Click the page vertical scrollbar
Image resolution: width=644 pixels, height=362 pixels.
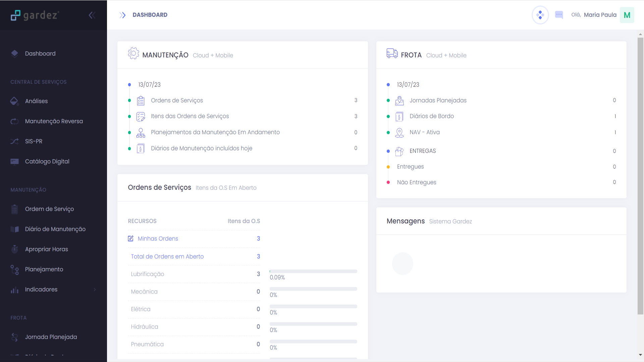click(640, 176)
